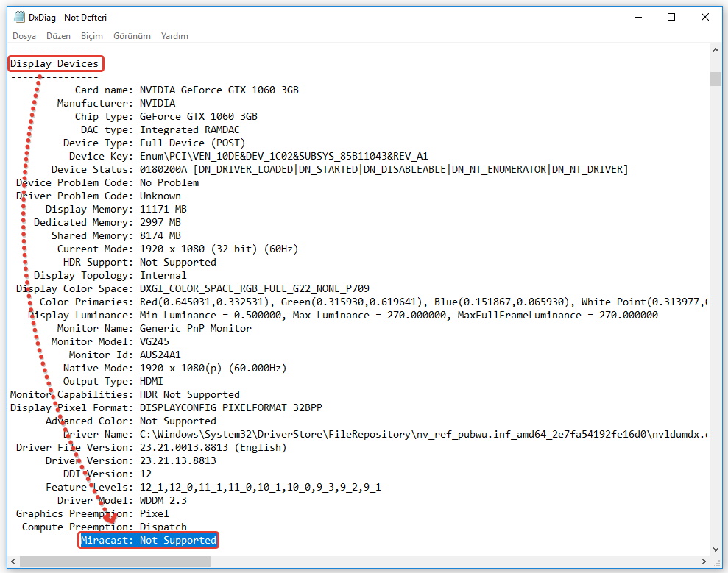Viewport: 728px width, 573px height.
Task: Click the vertical scrollbar thumb
Action: pyautogui.click(x=715, y=79)
